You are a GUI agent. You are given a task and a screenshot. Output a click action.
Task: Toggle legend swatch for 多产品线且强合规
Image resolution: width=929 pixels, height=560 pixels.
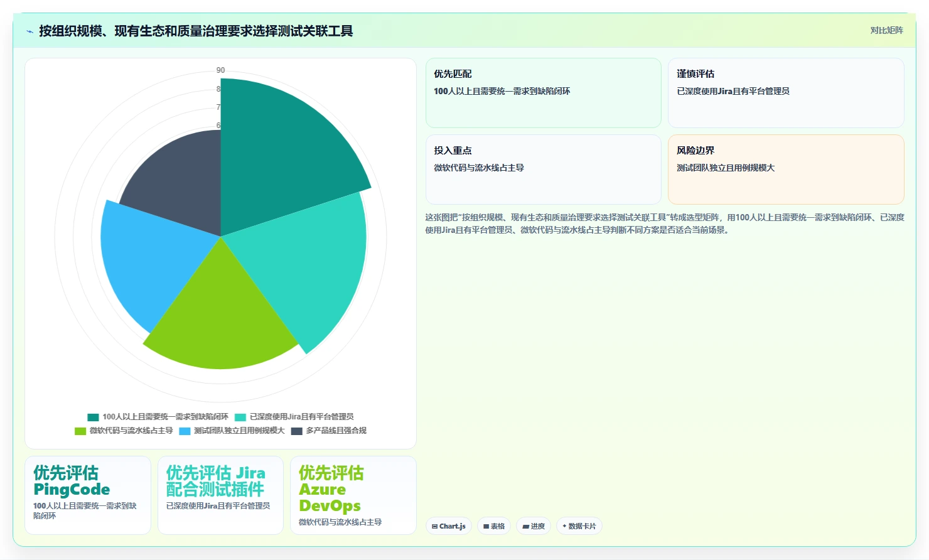297,431
